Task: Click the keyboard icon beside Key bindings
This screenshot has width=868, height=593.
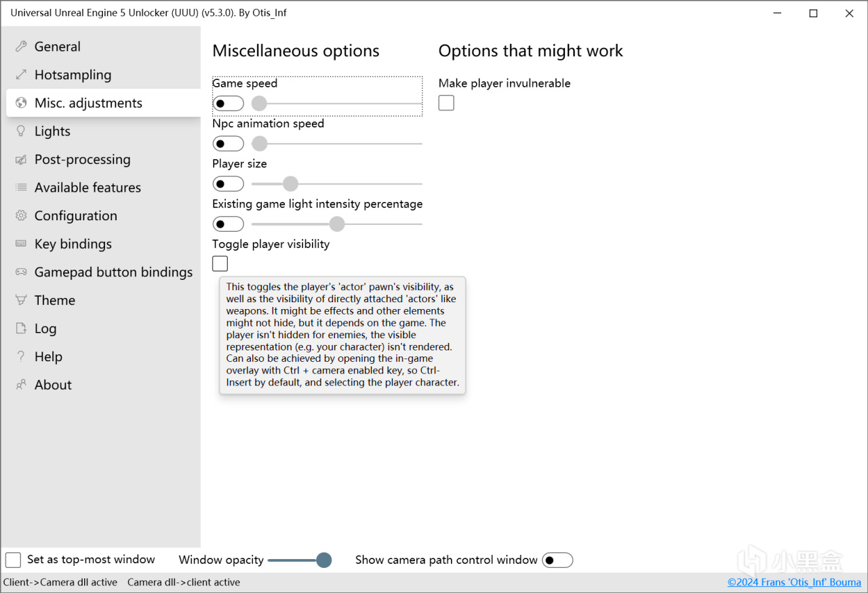Action: tap(21, 244)
